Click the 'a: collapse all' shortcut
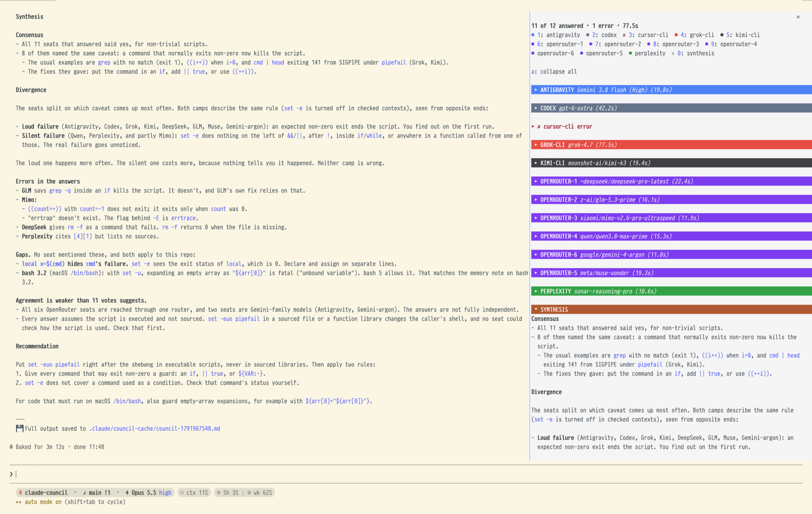This screenshot has width=812, height=514. pos(554,72)
